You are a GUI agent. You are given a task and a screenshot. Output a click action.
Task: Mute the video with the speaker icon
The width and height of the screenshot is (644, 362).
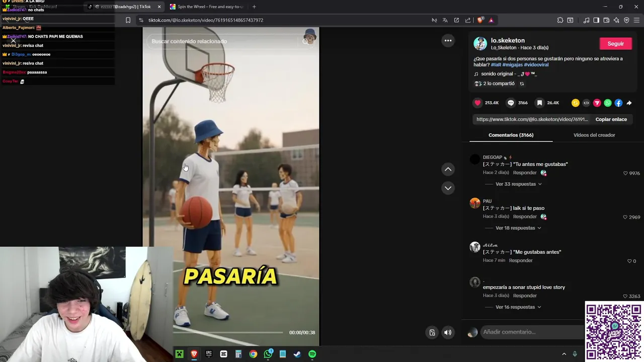coord(448,332)
